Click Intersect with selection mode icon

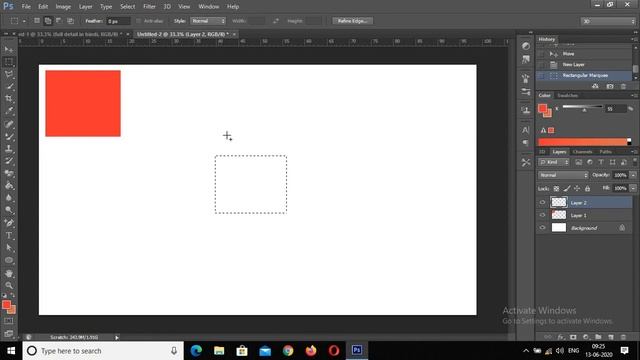tap(70, 21)
